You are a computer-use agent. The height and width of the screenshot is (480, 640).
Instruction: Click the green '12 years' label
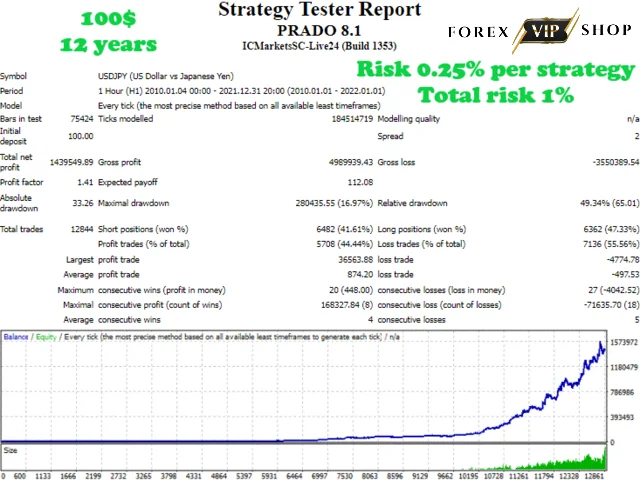(x=108, y=44)
